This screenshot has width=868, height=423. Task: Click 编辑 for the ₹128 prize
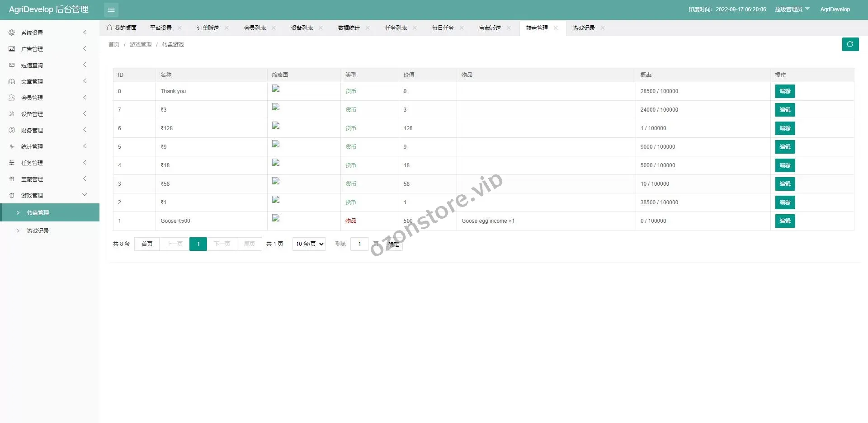tap(785, 128)
